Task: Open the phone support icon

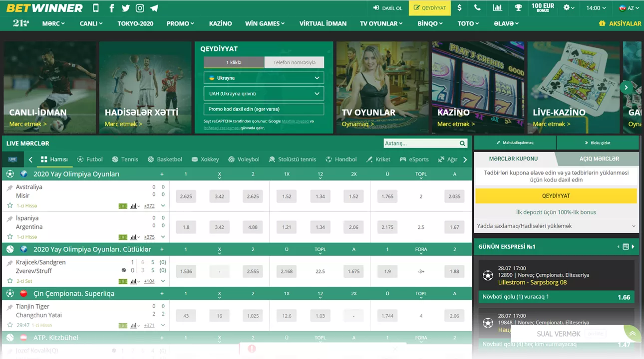Action: [x=477, y=8]
